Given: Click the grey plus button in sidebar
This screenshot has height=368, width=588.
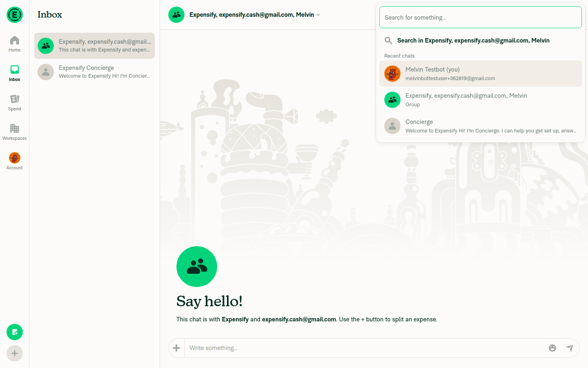Looking at the screenshot, I should (15, 353).
